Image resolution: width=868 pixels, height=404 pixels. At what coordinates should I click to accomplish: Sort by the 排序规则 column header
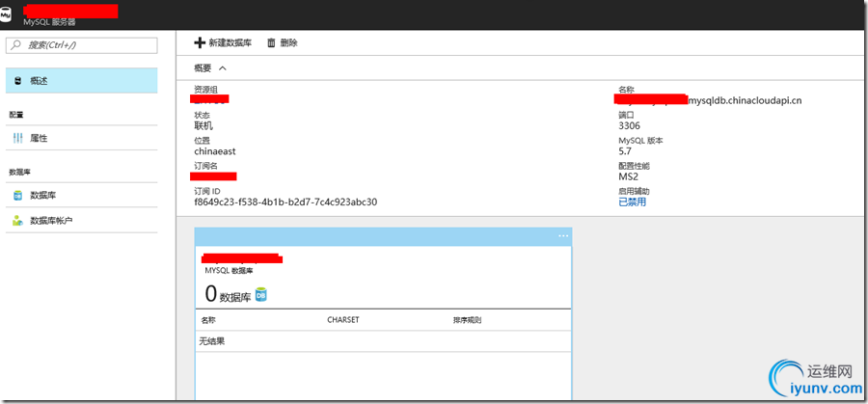pos(467,320)
